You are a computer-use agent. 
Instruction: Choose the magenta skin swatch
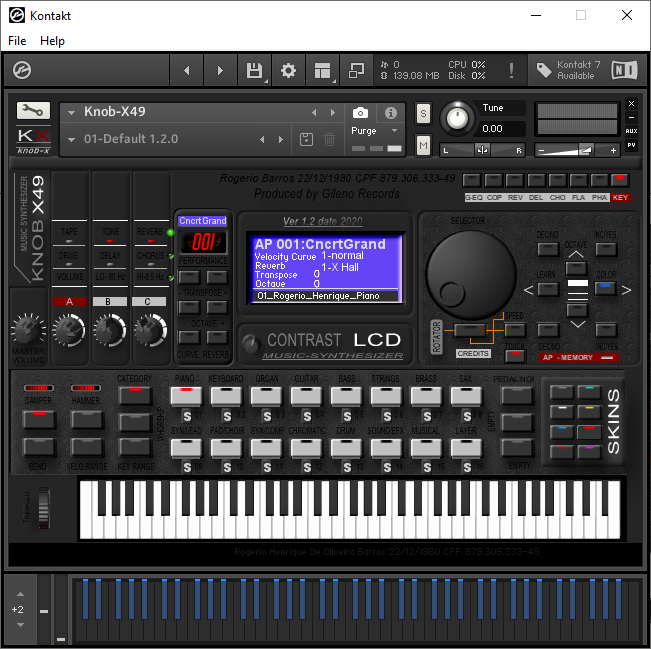click(x=589, y=452)
